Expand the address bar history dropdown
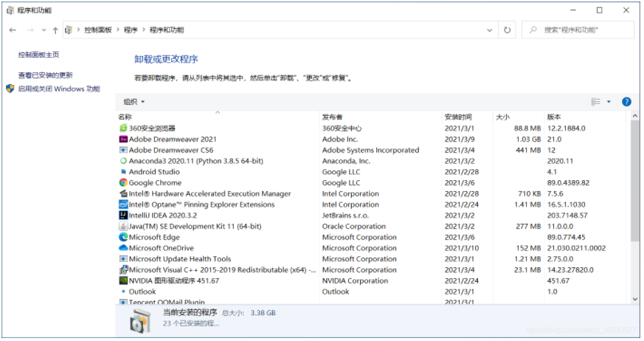The image size is (644, 341). pos(490,30)
